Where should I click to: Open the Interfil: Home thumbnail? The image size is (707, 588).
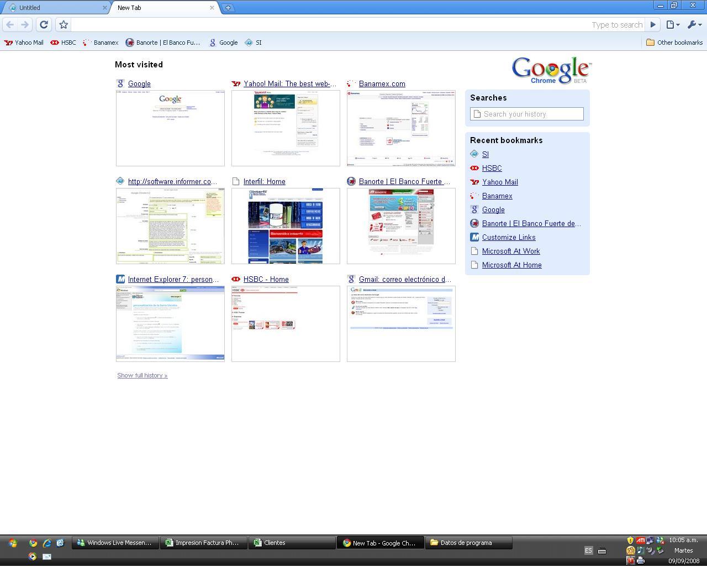(286, 226)
